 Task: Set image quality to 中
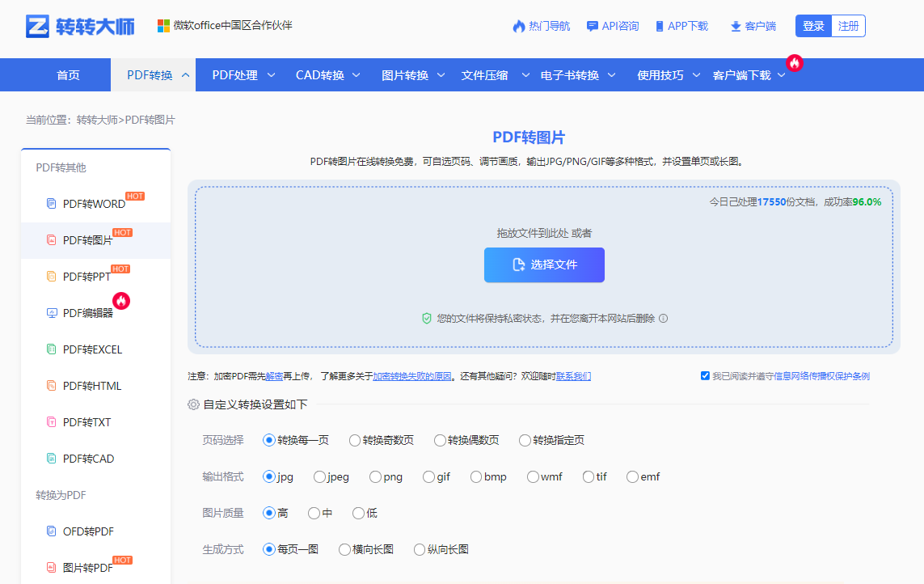pyautogui.click(x=314, y=513)
